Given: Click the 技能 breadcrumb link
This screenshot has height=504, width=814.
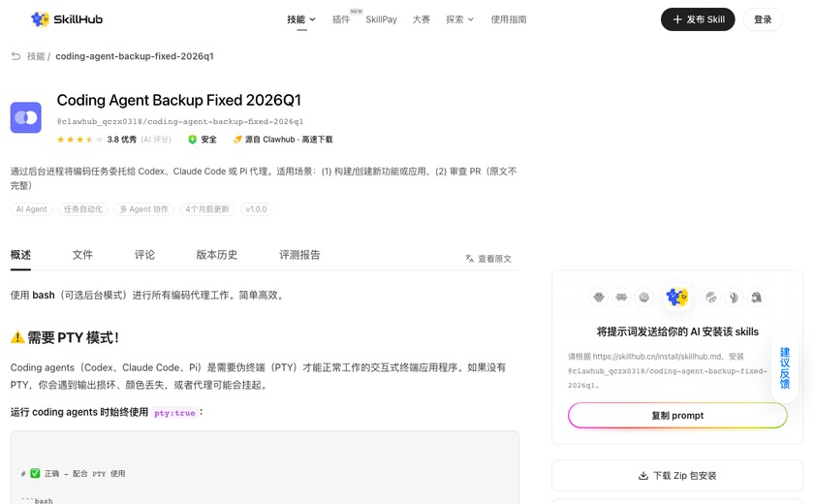Looking at the screenshot, I should tap(36, 56).
